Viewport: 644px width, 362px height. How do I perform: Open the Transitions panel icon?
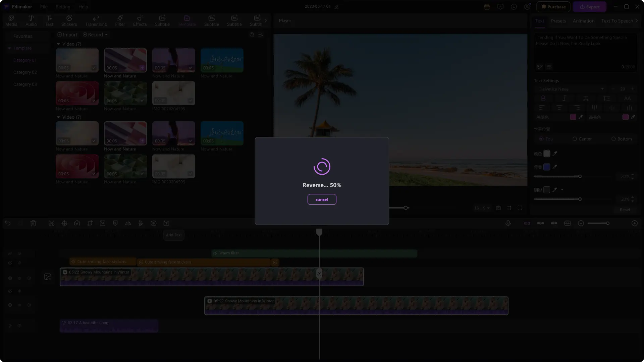[x=96, y=20]
